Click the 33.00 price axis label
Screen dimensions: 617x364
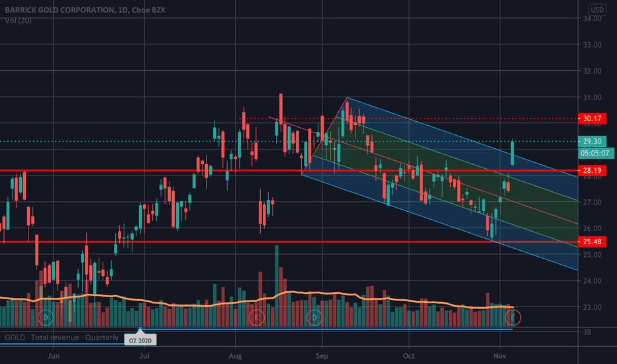coord(592,45)
